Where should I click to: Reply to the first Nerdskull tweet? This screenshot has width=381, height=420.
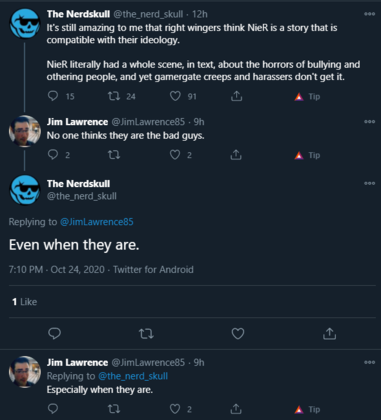pyautogui.click(x=53, y=96)
